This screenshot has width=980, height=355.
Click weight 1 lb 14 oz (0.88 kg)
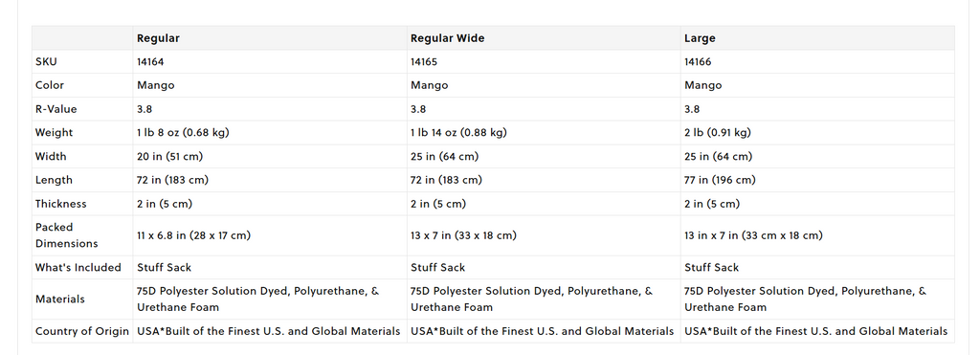tap(458, 132)
